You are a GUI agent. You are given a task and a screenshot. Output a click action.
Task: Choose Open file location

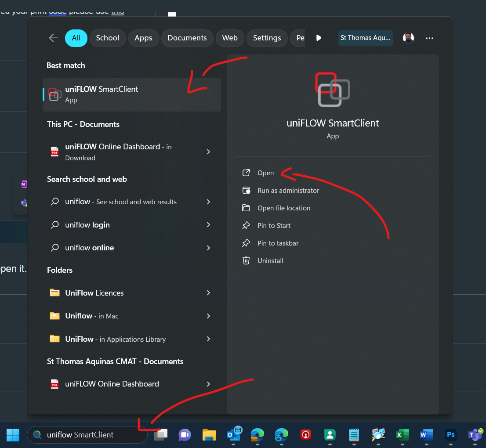click(283, 208)
